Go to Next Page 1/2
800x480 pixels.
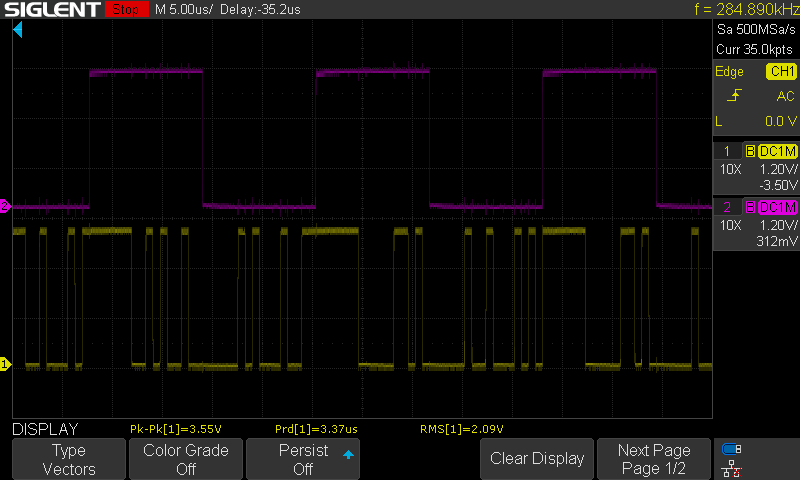tap(654, 459)
